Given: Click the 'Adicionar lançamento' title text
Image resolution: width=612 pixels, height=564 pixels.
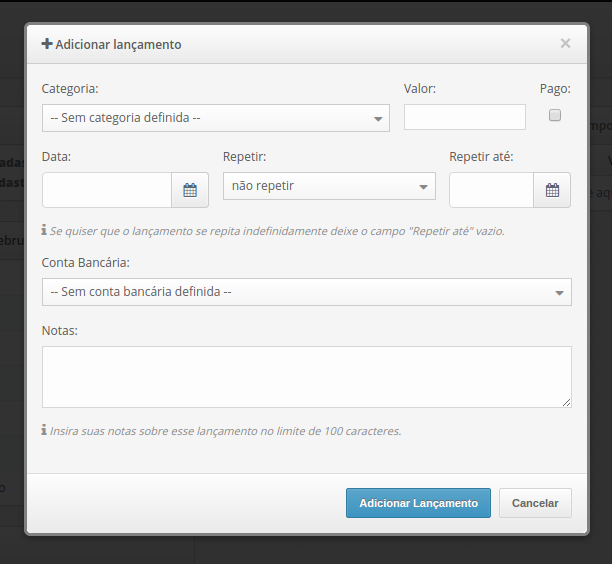Looking at the screenshot, I should pos(118,44).
